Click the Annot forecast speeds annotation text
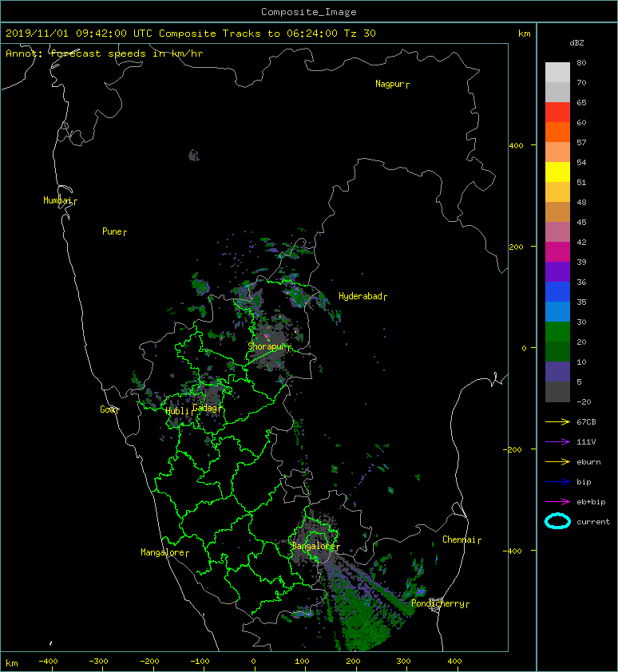618x672 pixels. [x=105, y=53]
